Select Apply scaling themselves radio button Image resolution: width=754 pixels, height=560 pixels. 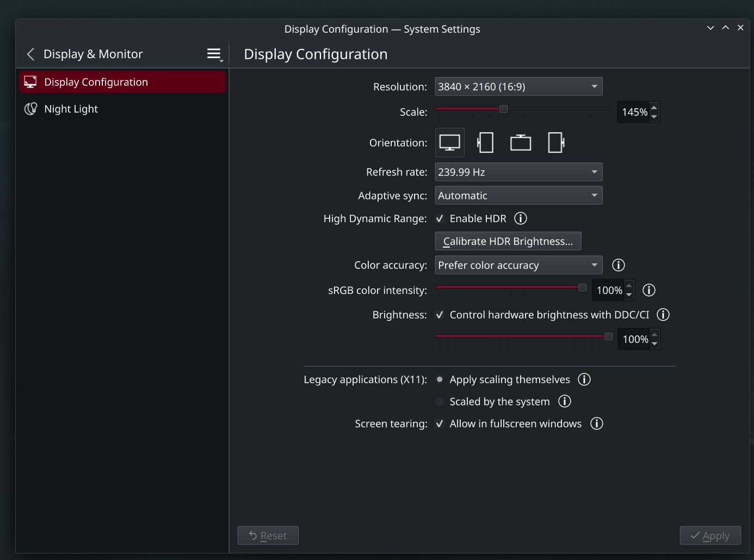[440, 379]
